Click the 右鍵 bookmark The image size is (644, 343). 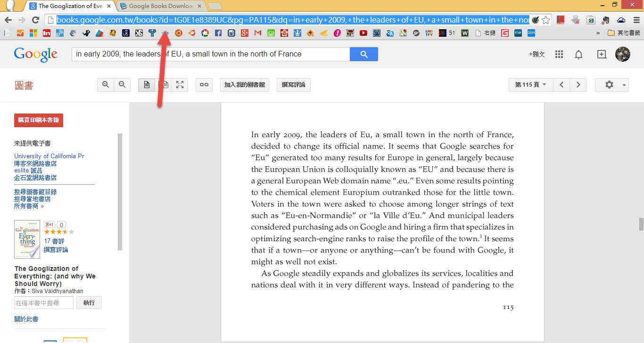click(485, 33)
